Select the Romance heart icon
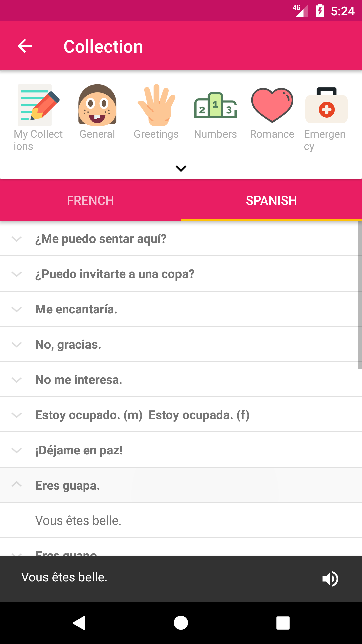 pos(272,105)
